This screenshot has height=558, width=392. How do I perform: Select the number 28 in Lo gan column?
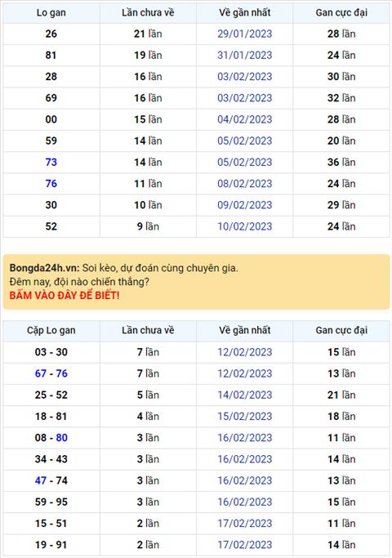(x=51, y=77)
